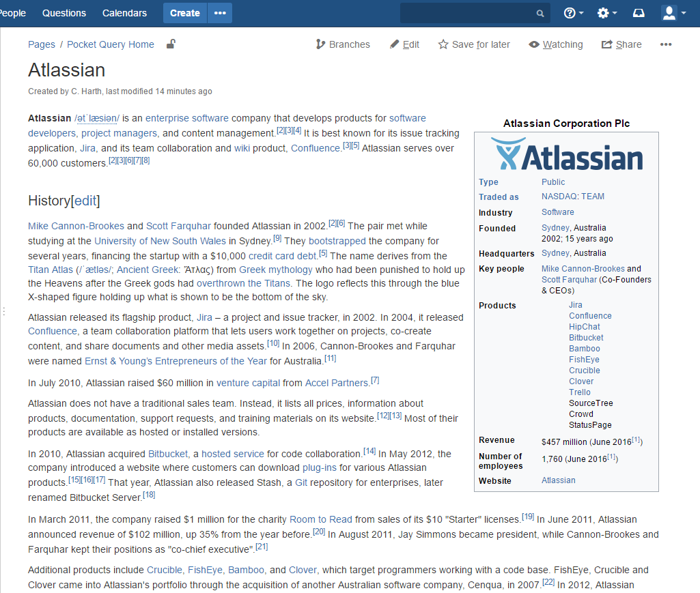The image size is (700, 593).
Task: Open the Calendars menu item
Action: 124,13
